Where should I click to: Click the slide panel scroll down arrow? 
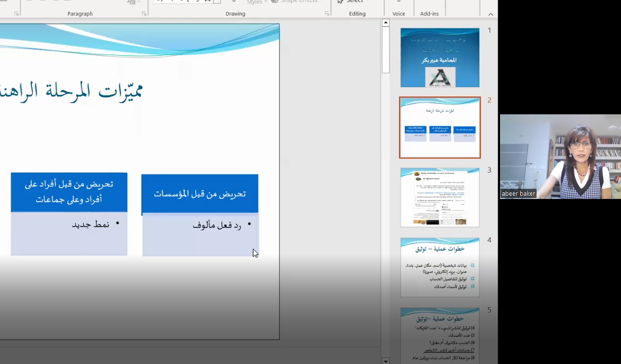(x=385, y=361)
